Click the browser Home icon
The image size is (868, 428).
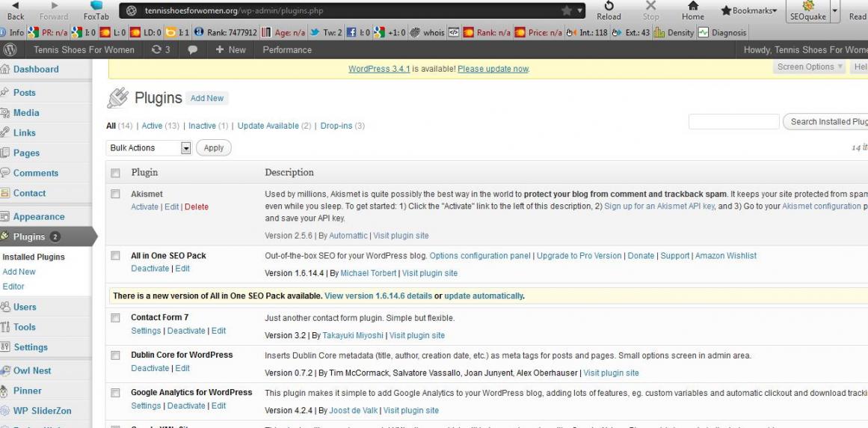tap(693, 5)
